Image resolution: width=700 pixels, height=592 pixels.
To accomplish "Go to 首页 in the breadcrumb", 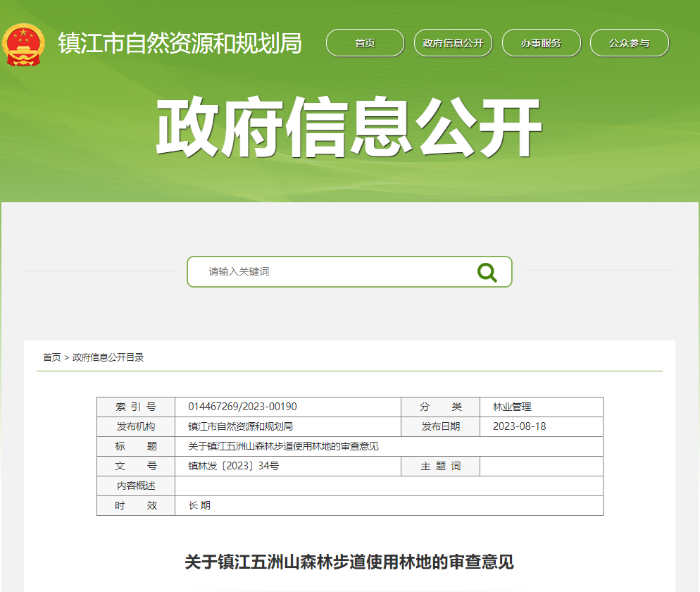I will click(x=52, y=357).
